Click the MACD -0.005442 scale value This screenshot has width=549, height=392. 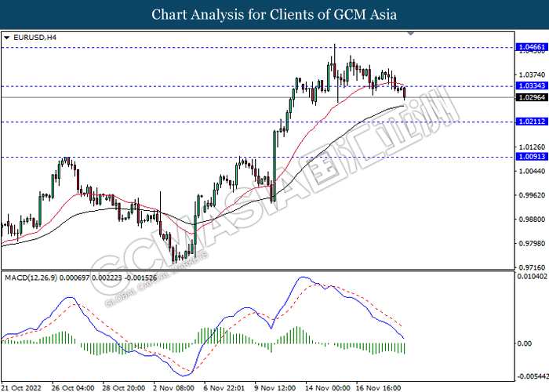[x=533, y=376]
